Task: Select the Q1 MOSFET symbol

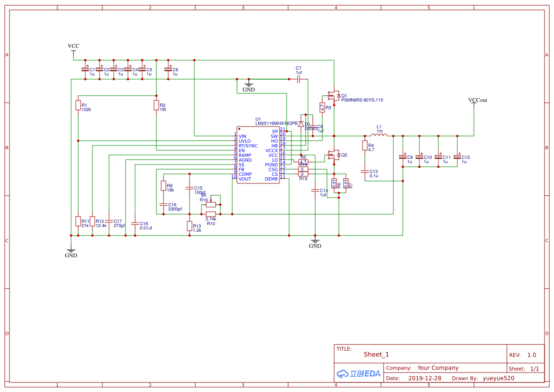Action: tap(334, 95)
